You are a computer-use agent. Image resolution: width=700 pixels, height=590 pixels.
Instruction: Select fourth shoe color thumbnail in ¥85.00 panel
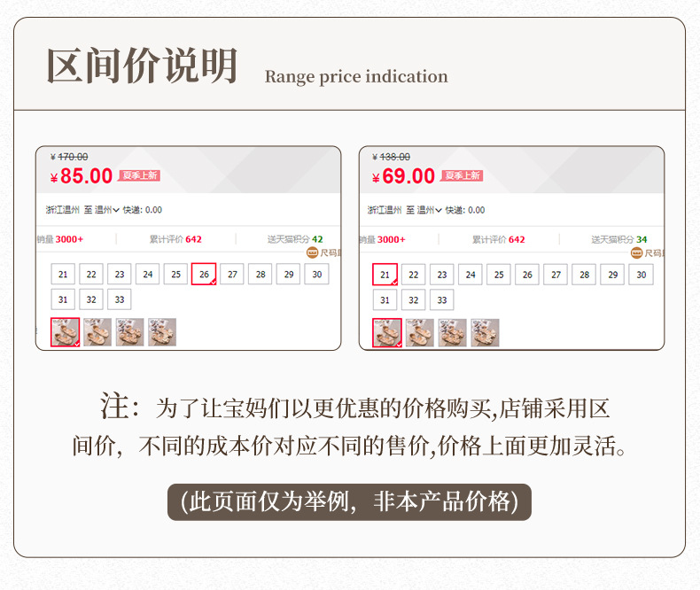pyautogui.click(x=162, y=332)
